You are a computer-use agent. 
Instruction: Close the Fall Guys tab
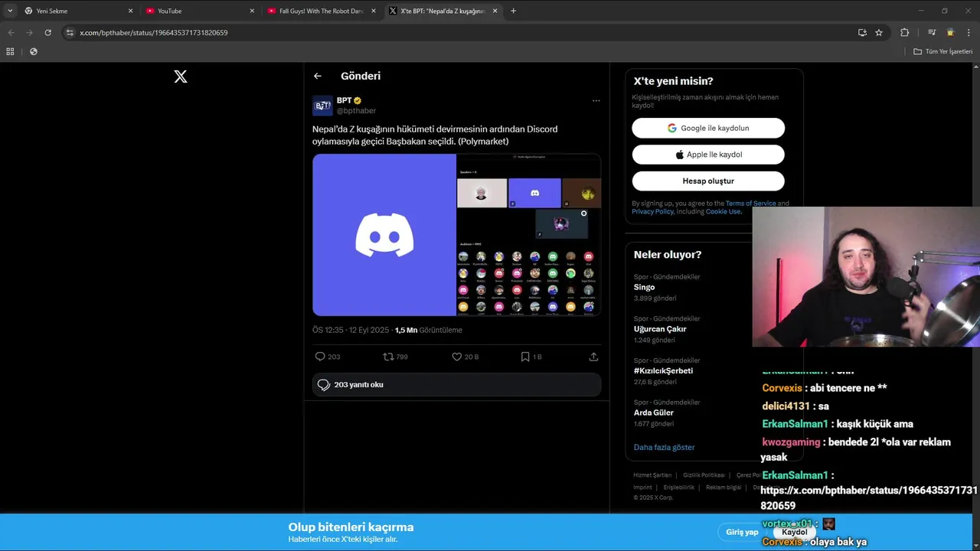(374, 11)
